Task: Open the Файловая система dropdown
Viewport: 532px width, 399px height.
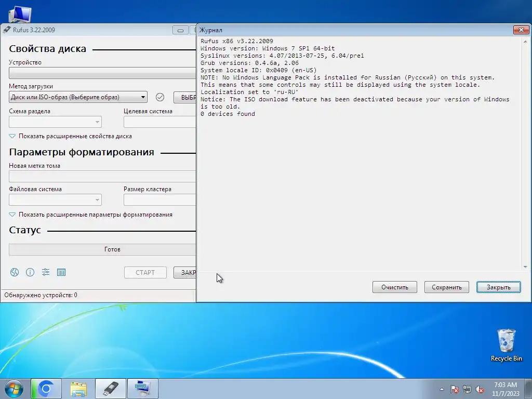Action: (x=55, y=200)
